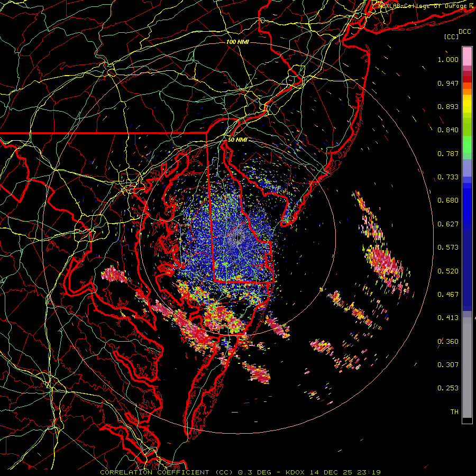Click the 50 NMI range ring label
The image size is (476, 476).
[237, 140]
